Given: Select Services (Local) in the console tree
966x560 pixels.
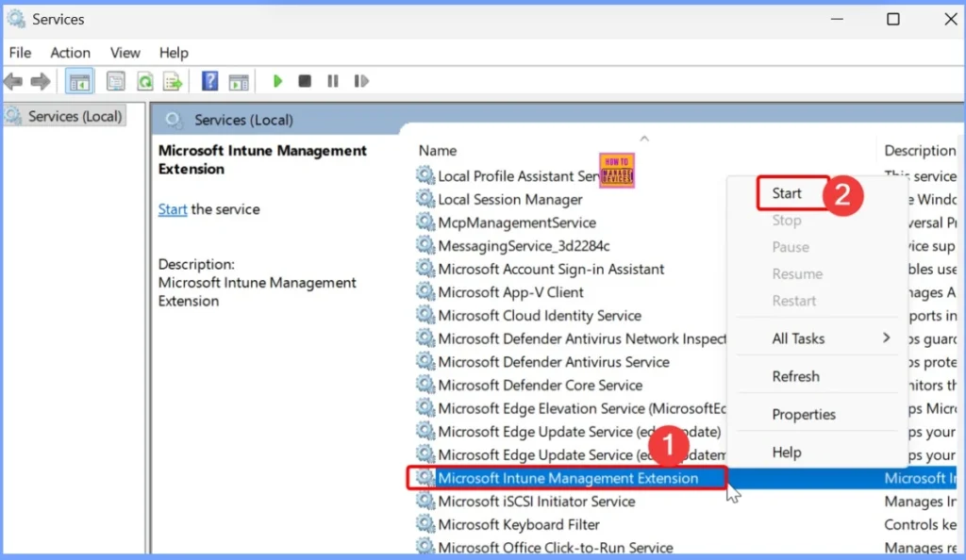Looking at the screenshot, I should coord(75,117).
